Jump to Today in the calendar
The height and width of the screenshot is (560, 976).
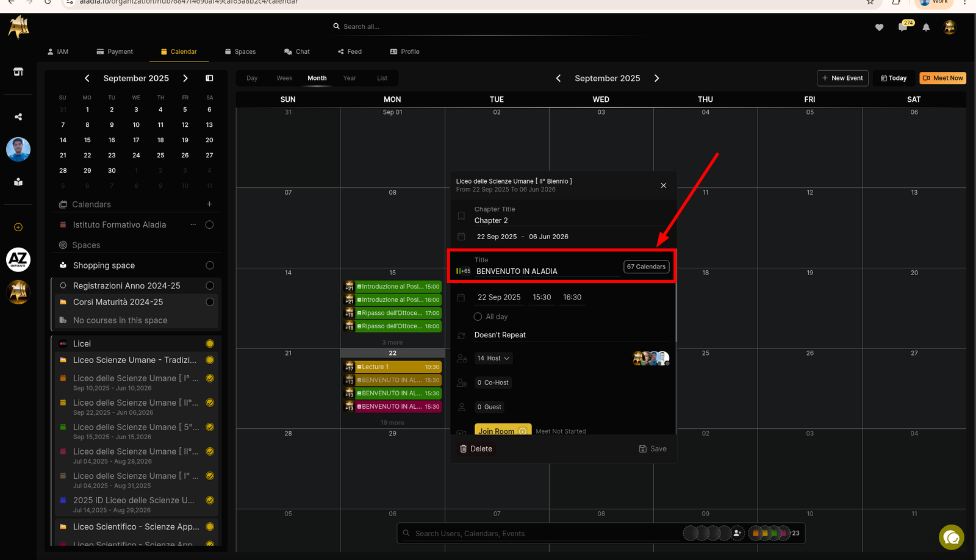[x=894, y=78]
